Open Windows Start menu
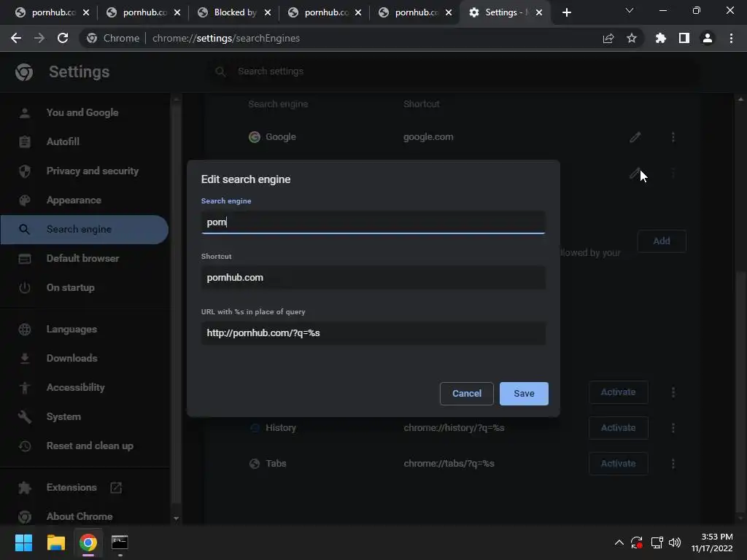 point(23,542)
